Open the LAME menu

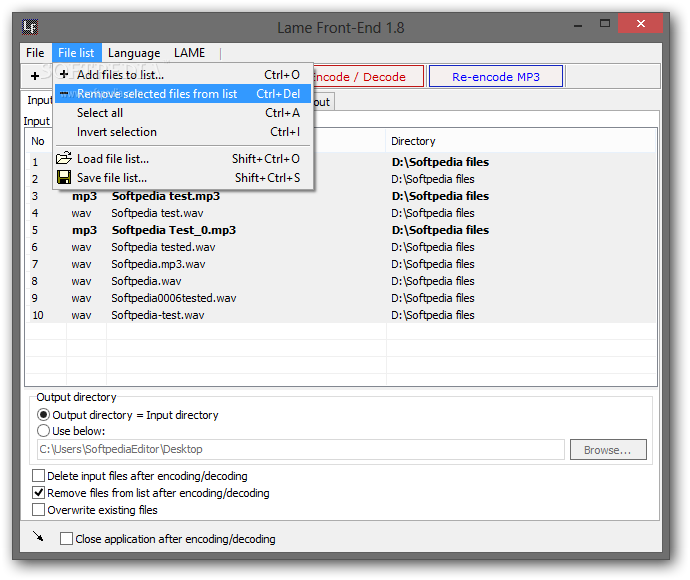point(190,53)
